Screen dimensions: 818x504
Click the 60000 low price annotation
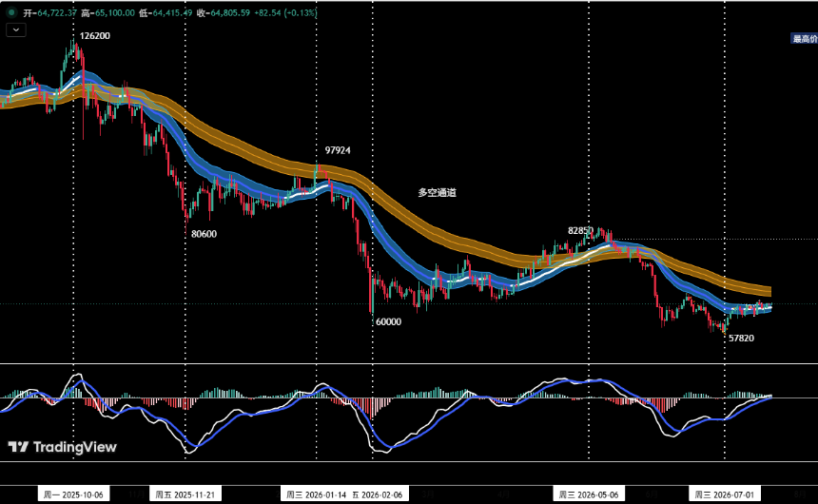389,322
